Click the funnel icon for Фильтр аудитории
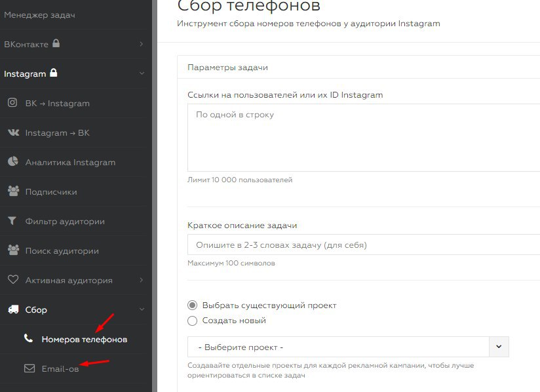 pyautogui.click(x=12, y=220)
